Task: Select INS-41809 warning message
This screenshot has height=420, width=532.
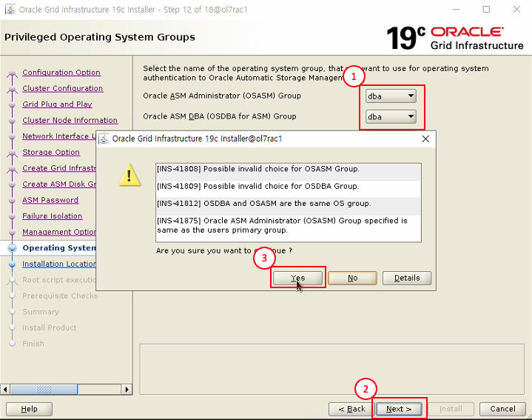Action: (289, 189)
